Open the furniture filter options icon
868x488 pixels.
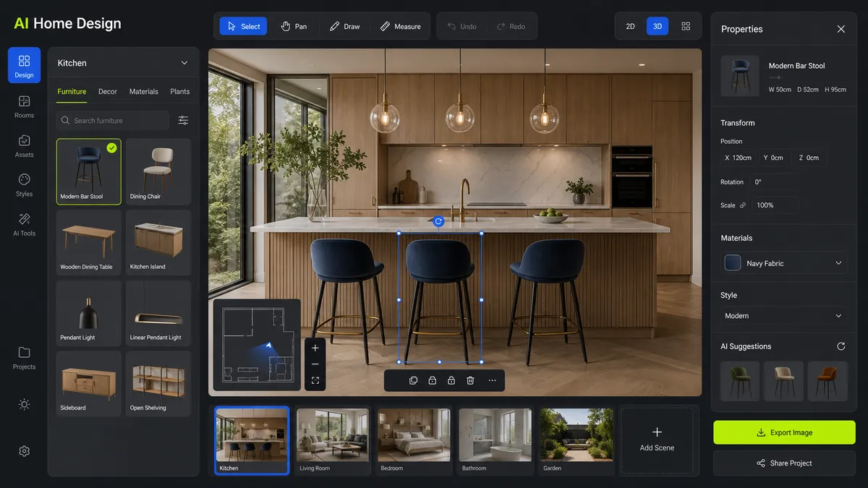coord(183,121)
